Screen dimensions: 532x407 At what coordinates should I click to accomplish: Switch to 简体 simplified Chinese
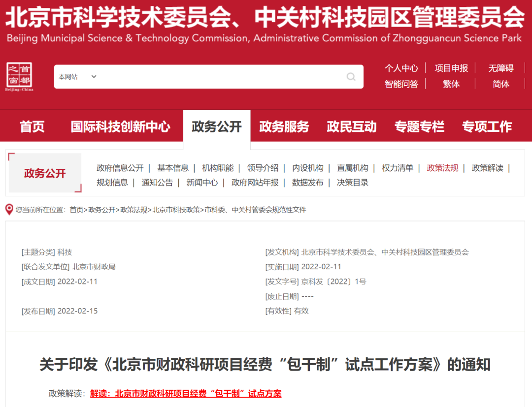click(501, 84)
